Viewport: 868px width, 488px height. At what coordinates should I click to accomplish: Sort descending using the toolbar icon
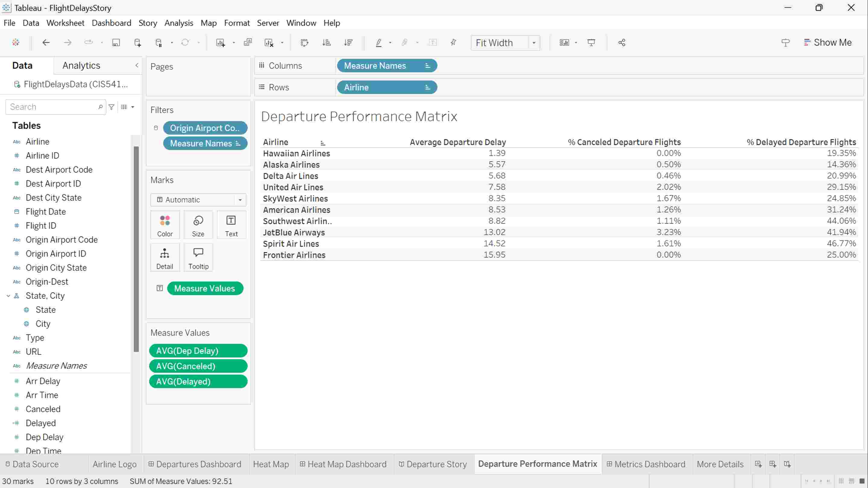tap(348, 43)
